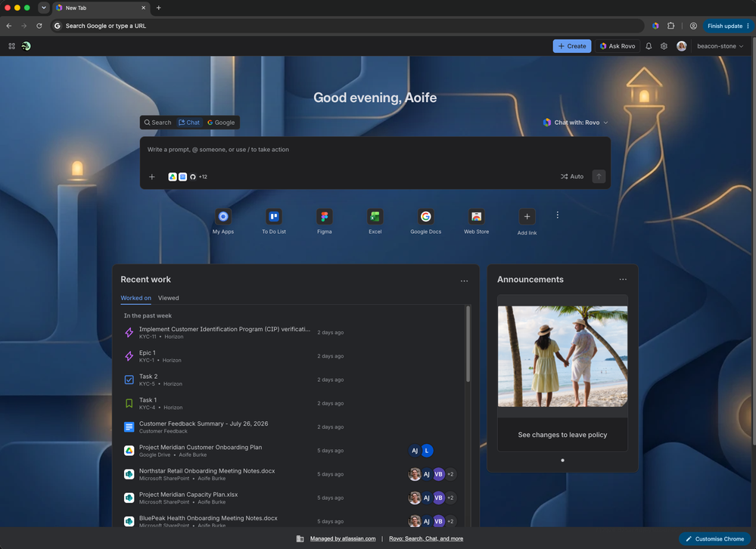The height and width of the screenshot is (549, 756).
Task: Open Task 2 KYC-5 item
Action: pos(291,380)
